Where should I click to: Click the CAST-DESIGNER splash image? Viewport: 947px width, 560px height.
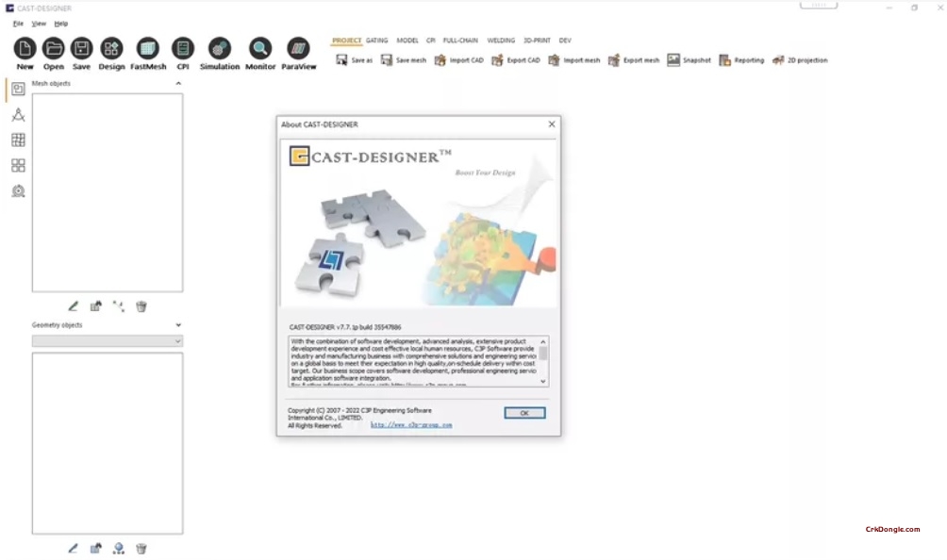click(418, 223)
